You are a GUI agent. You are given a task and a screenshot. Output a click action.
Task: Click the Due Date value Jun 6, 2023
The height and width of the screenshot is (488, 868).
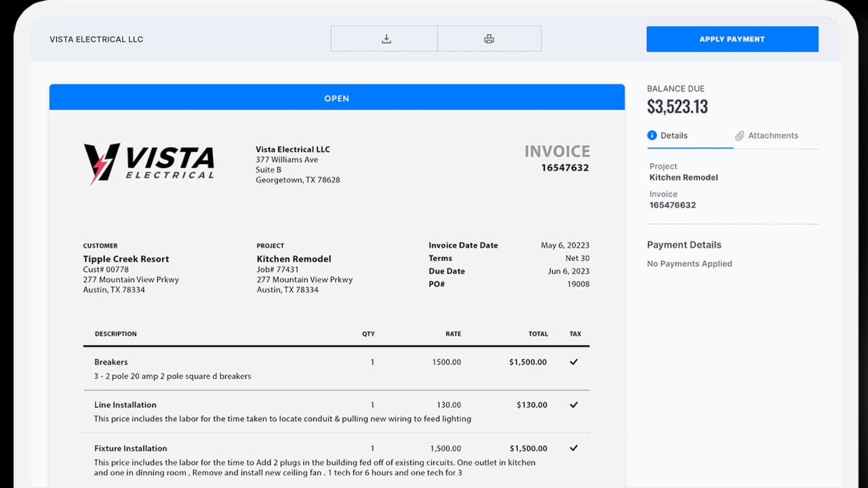[x=568, y=271]
